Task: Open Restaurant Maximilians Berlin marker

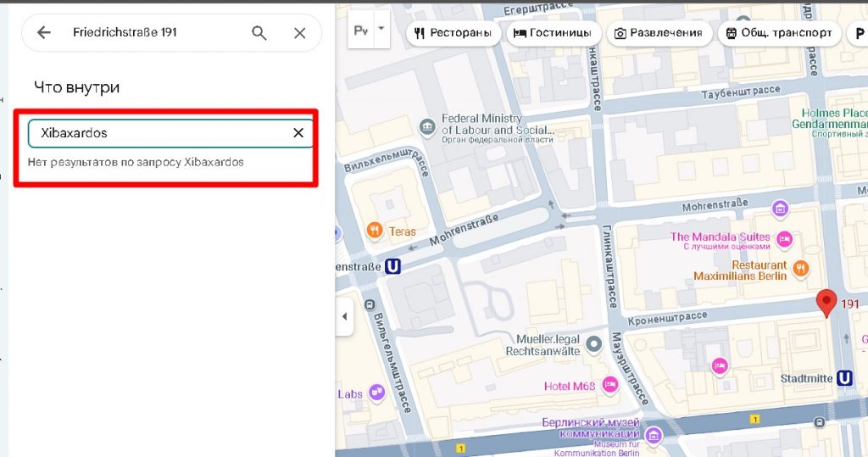Action: [800, 268]
